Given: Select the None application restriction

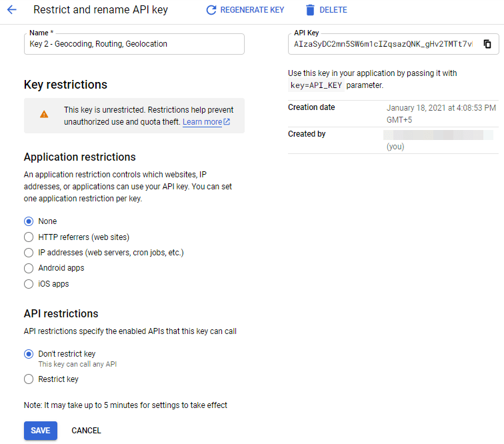Looking at the screenshot, I should (x=29, y=221).
